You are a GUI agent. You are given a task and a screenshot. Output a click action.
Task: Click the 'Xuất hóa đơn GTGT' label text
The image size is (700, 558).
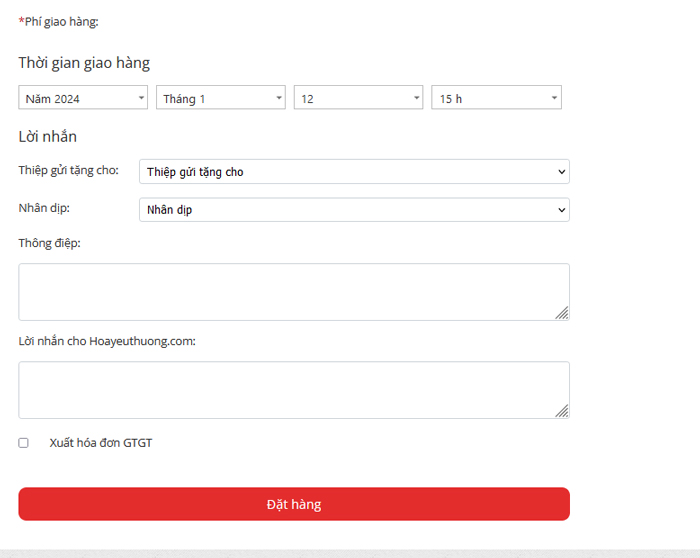click(101, 442)
